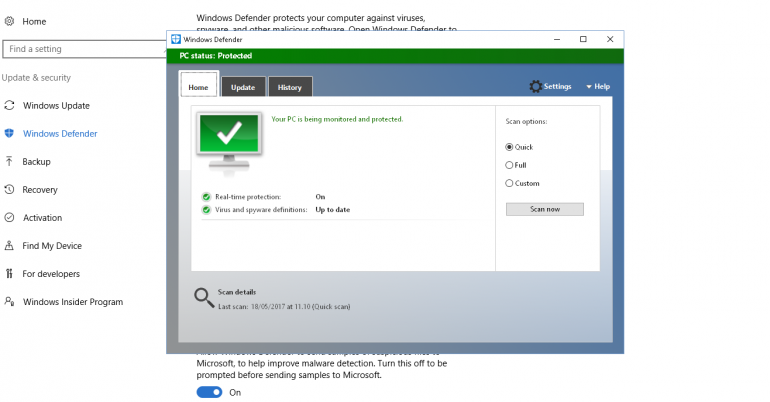Click the Activation checkmark icon
Viewport: 770px width, 402px height.
pos(10,217)
